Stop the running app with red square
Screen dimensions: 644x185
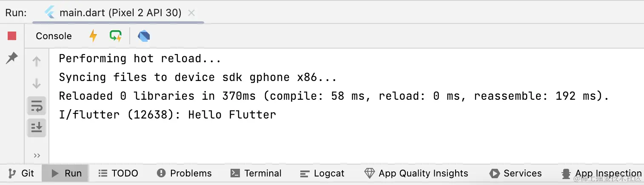12,36
